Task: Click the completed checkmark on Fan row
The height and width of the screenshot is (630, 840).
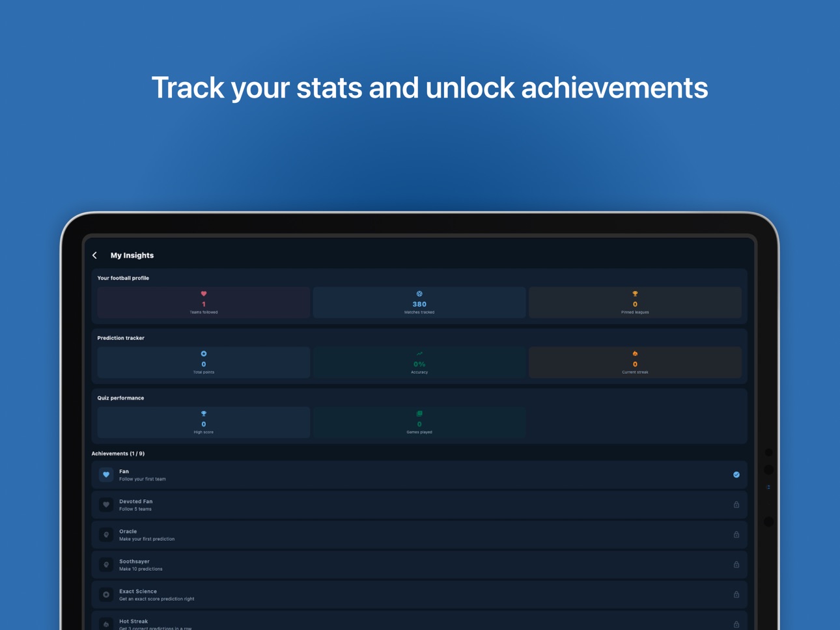Action: point(736,474)
